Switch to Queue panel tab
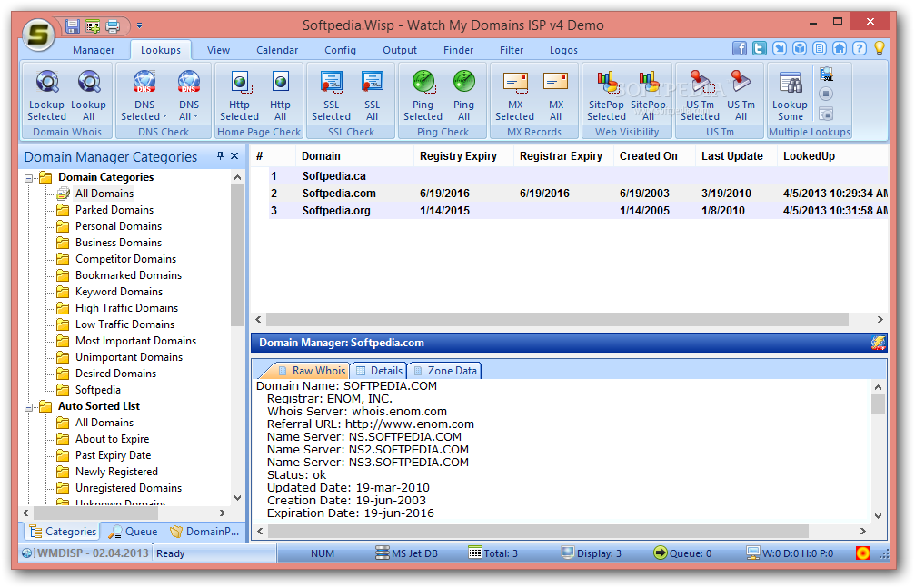The height and width of the screenshot is (588, 915). click(134, 532)
